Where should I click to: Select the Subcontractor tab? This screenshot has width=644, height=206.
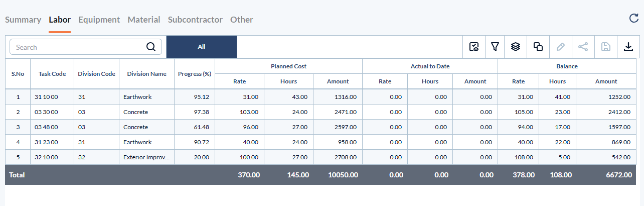click(x=195, y=20)
